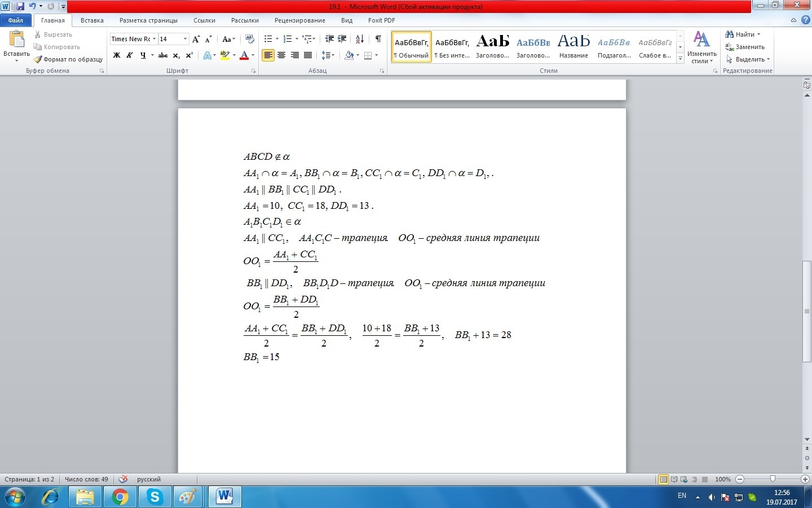Click the spell-check status icon

pyautogui.click(x=123, y=479)
